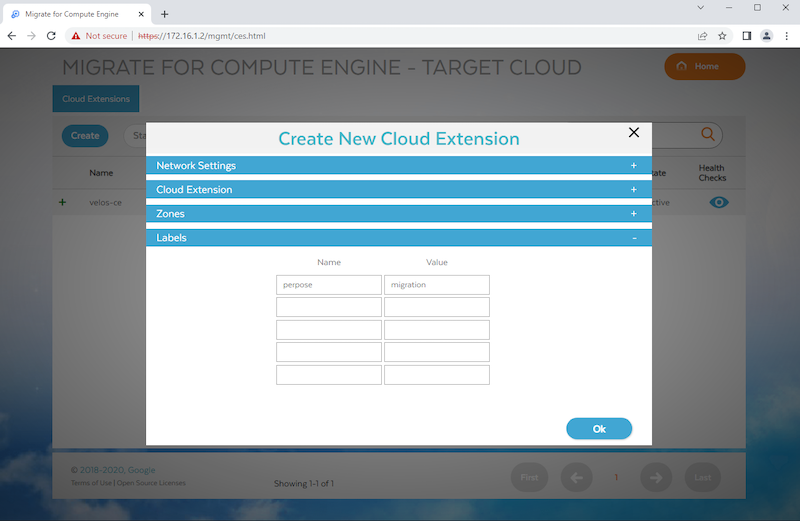800x521 pixels.
Task: Open a new browser tab
Action: coord(165,13)
